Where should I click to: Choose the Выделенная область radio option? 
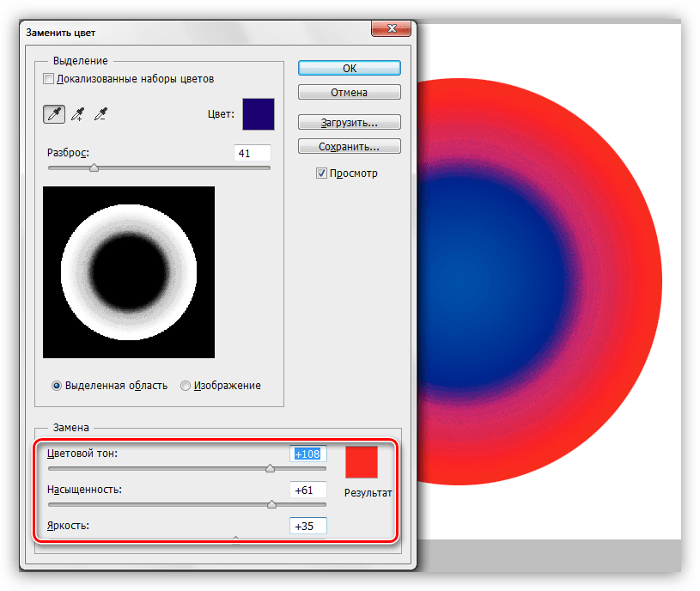point(56,386)
